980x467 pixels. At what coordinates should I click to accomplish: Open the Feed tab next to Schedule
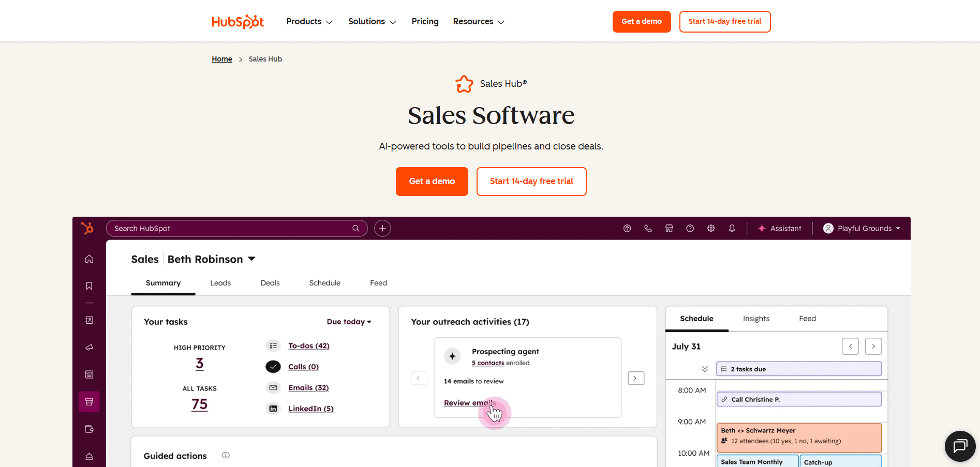point(378,283)
